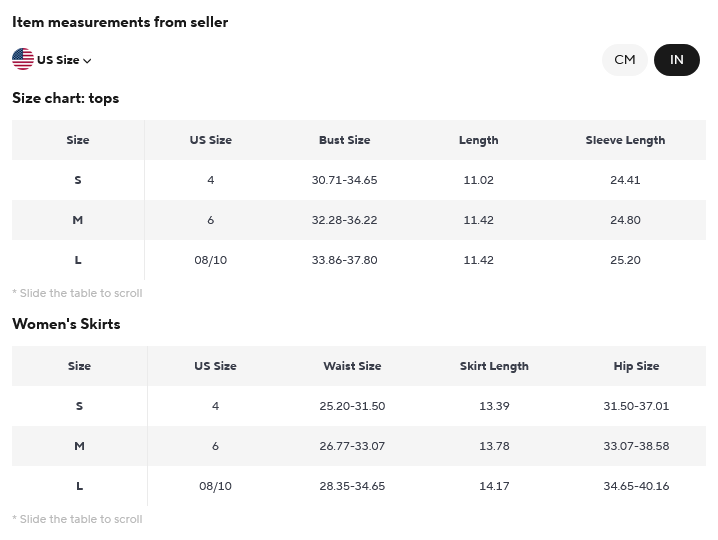Click the US flag icon
This screenshot has height=540, width=718.
coord(23,59)
